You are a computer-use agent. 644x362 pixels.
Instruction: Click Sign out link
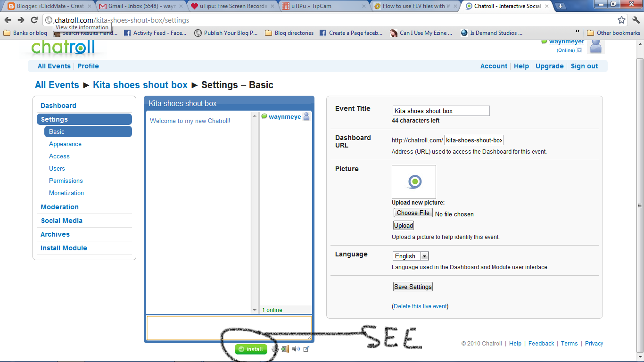584,66
